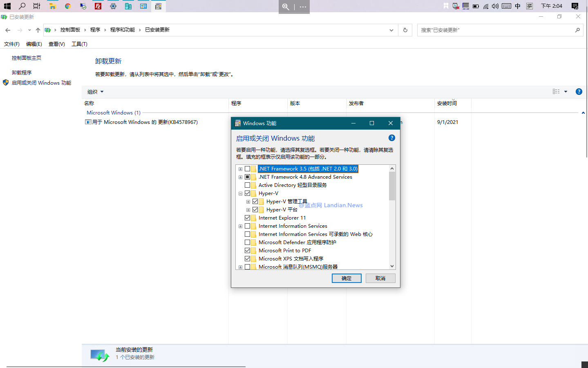Expand Internet Information Services node
588x368 pixels.
click(240, 226)
